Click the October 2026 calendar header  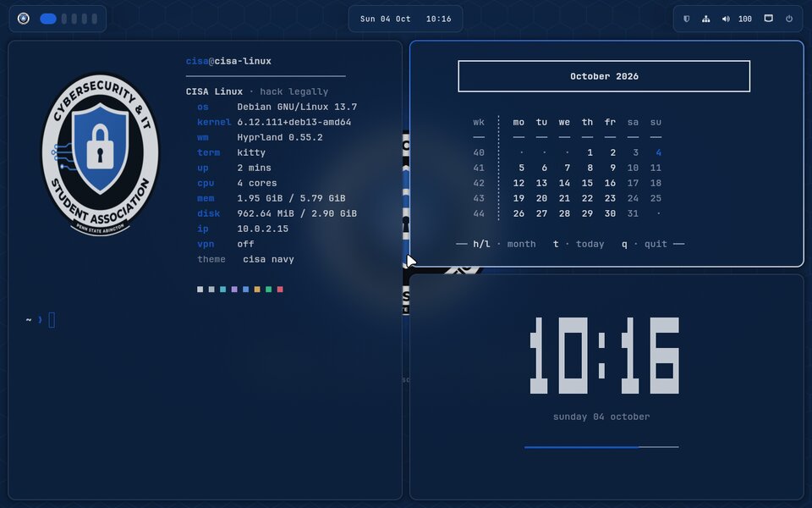pos(604,76)
